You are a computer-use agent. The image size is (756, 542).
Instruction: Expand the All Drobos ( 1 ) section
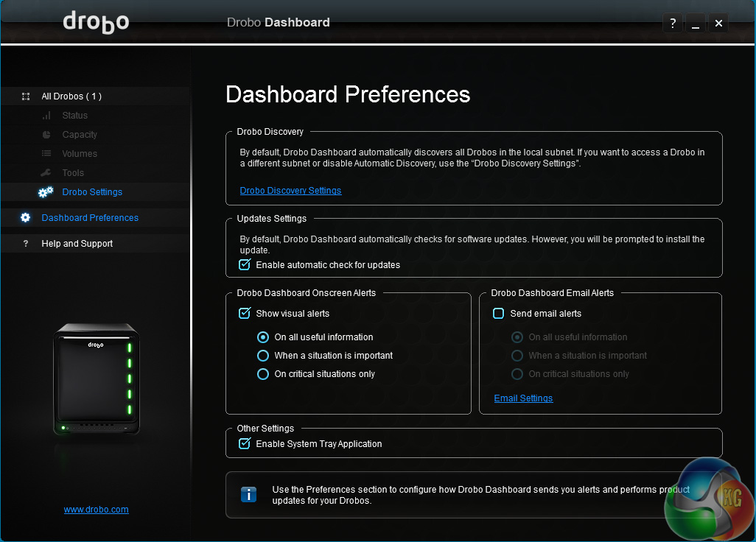(x=71, y=96)
